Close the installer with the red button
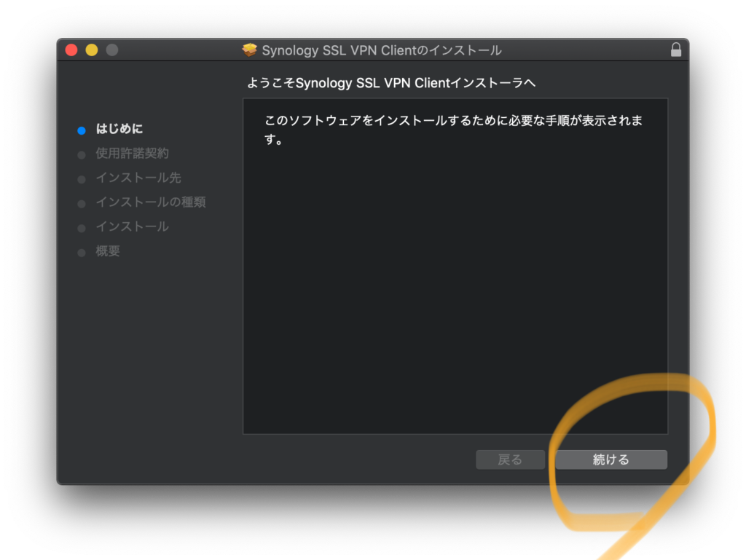 (71, 50)
